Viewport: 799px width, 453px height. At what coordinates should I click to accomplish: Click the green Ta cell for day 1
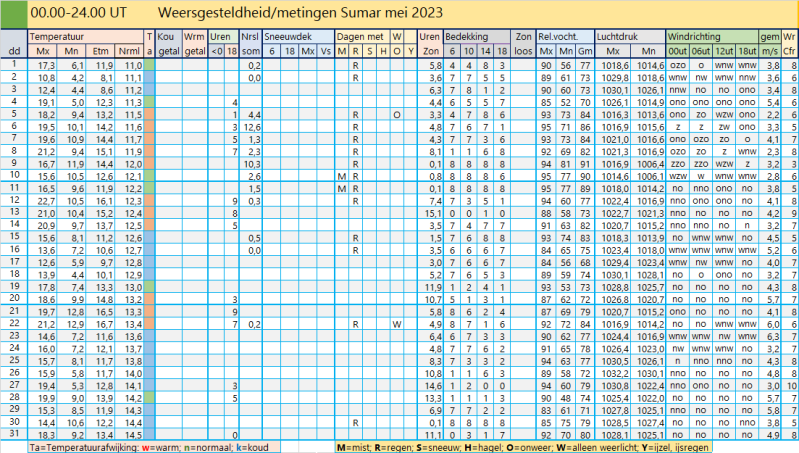point(149,65)
